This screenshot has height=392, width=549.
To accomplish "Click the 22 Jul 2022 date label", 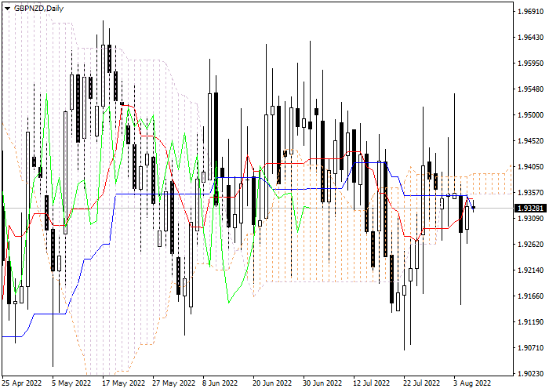I will 421,383.
